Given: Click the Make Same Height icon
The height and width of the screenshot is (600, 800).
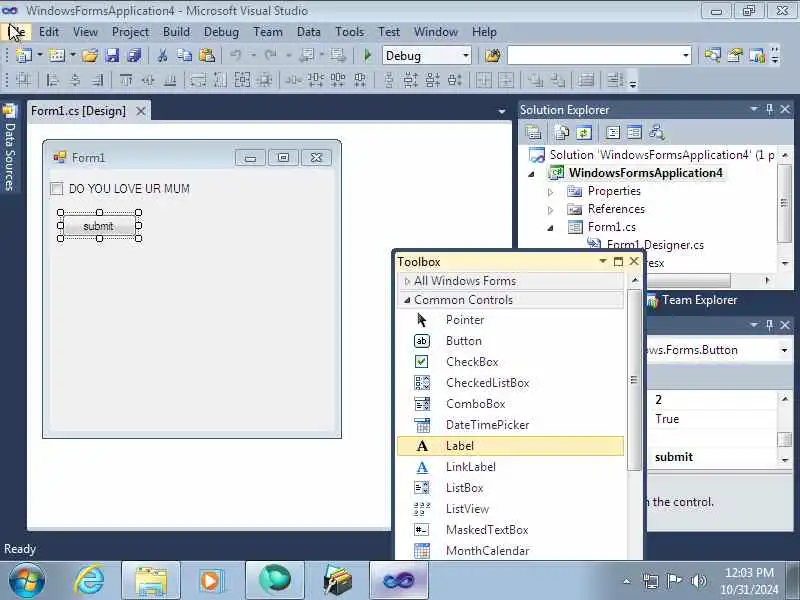Looking at the screenshot, I should [x=220, y=80].
